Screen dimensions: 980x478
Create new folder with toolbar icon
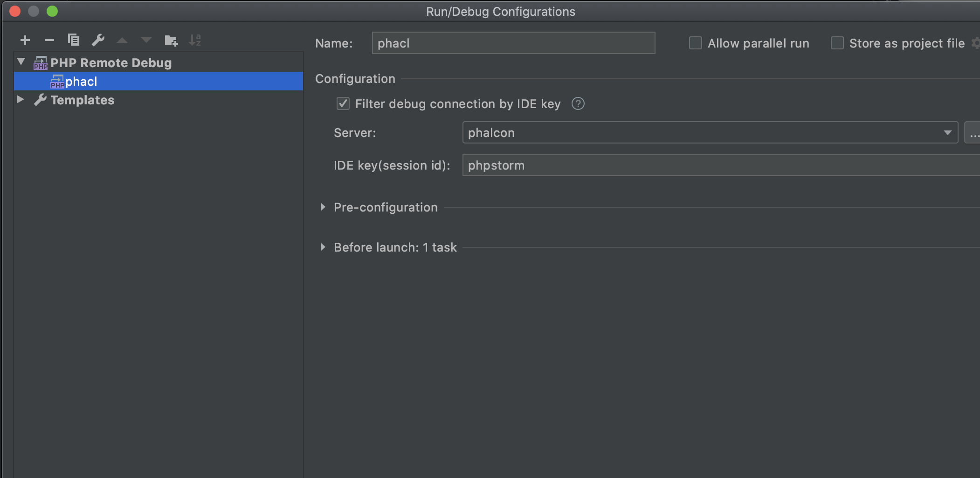(x=171, y=41)
